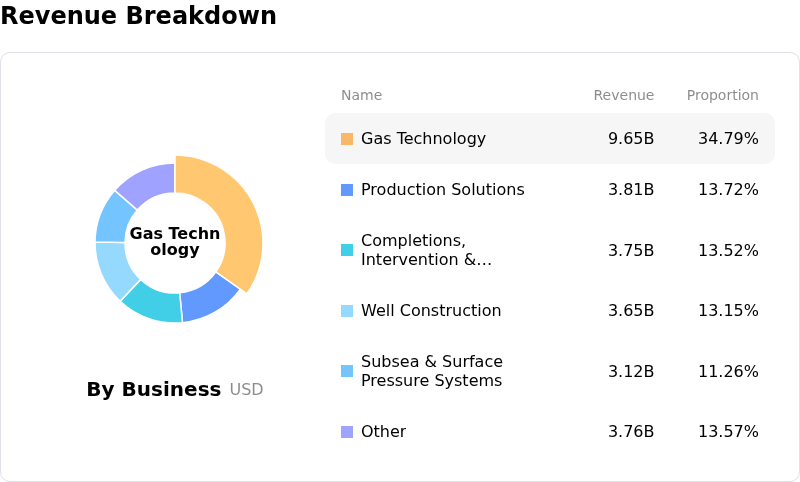Screen dimensions: 800x482
Task: Click the By Business chart label
Action: click(153, 390)
